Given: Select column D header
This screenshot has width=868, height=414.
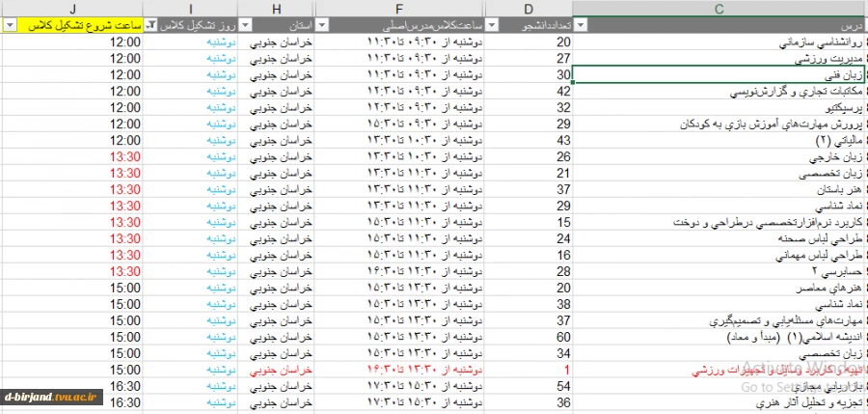Looking at the screenshot, I should coord(529,9).
